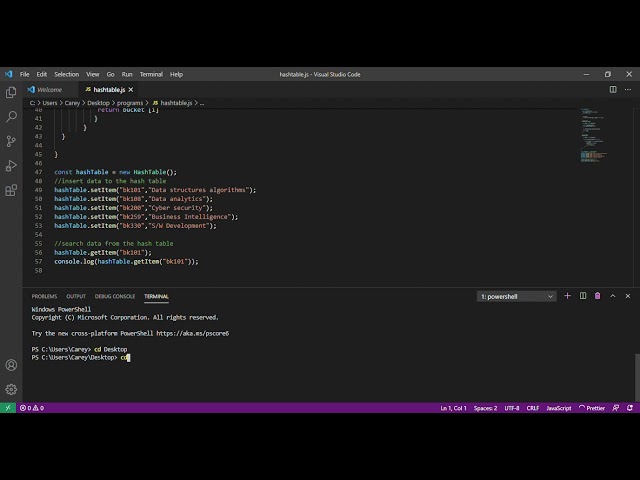This screenshot has width=640, height=480.
Task: Close the terminal panel
Action: (628, 296)
